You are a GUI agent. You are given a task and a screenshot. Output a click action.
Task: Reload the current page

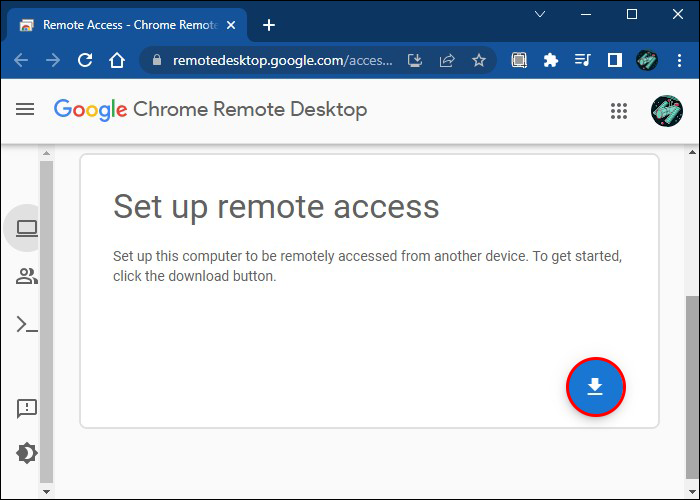[85, 60]
